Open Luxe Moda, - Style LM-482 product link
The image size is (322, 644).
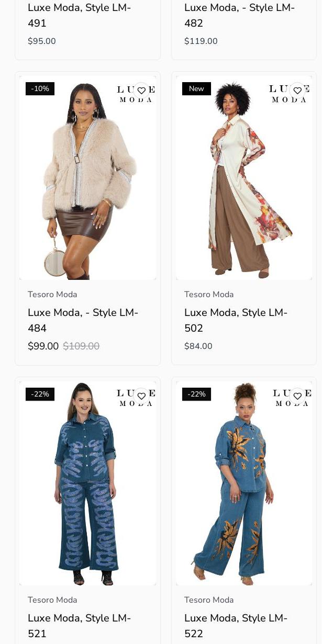click(x=239, y=15)
